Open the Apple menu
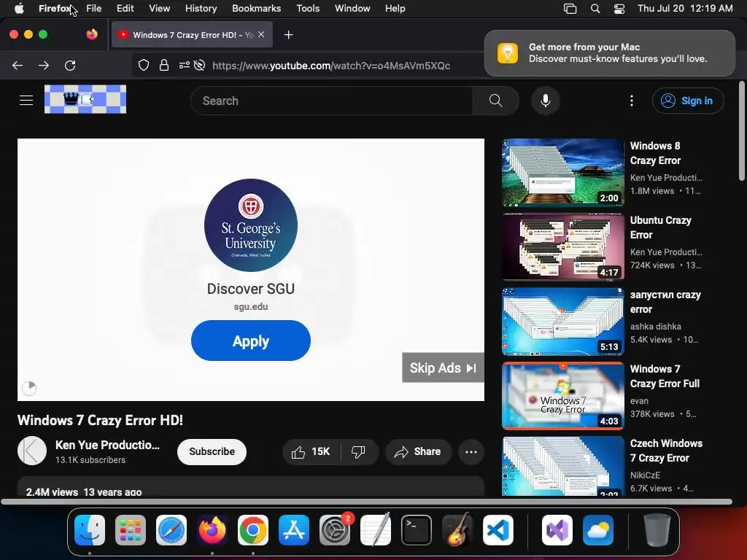The height and width of the screenshot is (560, 747). click(x=19, y=8)
